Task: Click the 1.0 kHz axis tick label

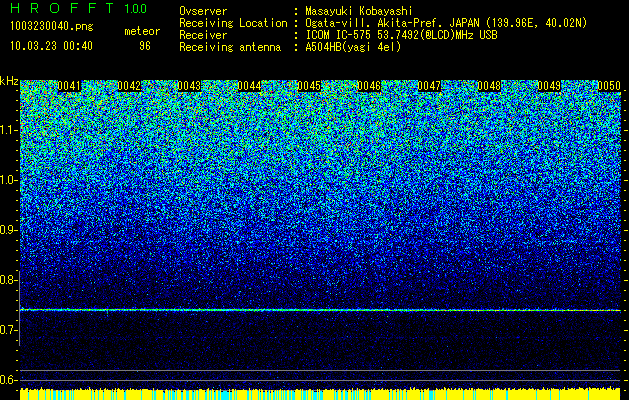Action: [x=8, y=181]
